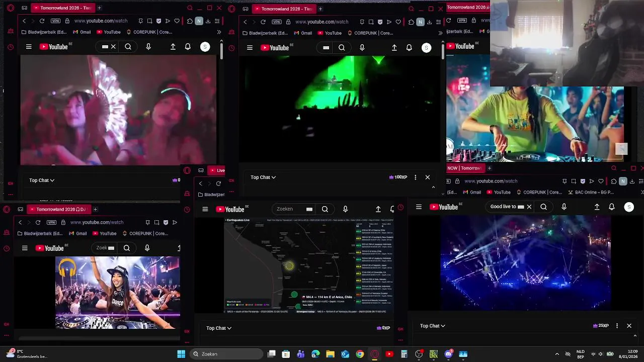The width and height of the screenshot is (644, 362).
Task: Toggle ad-blocker shield in top-middle window
Action: (x=380, y=22)
